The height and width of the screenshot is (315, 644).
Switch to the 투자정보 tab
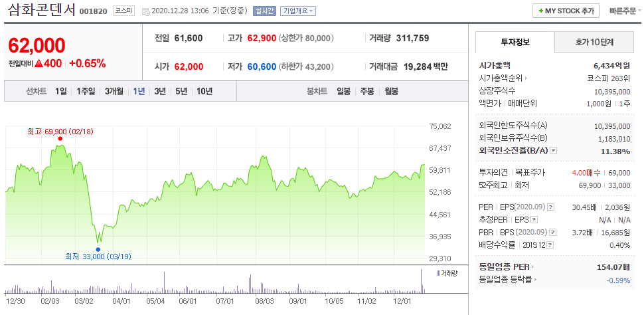click(x=515, y=42)
